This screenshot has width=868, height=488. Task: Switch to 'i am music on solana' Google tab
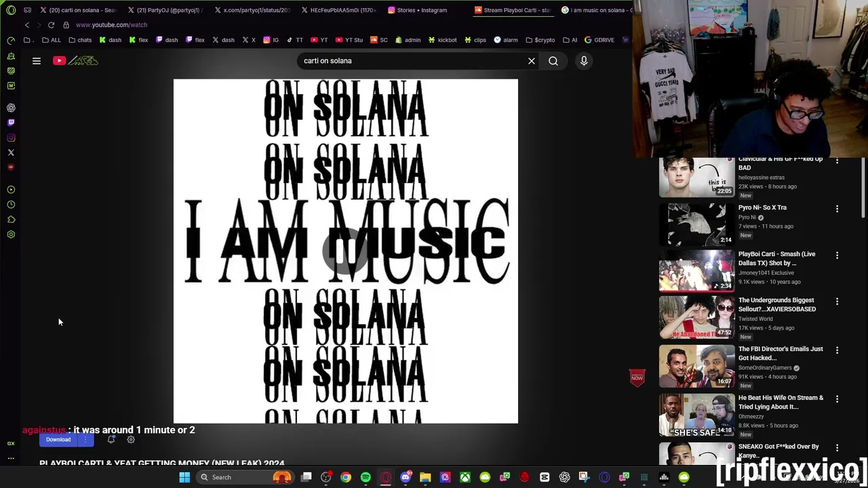(597, 10)
